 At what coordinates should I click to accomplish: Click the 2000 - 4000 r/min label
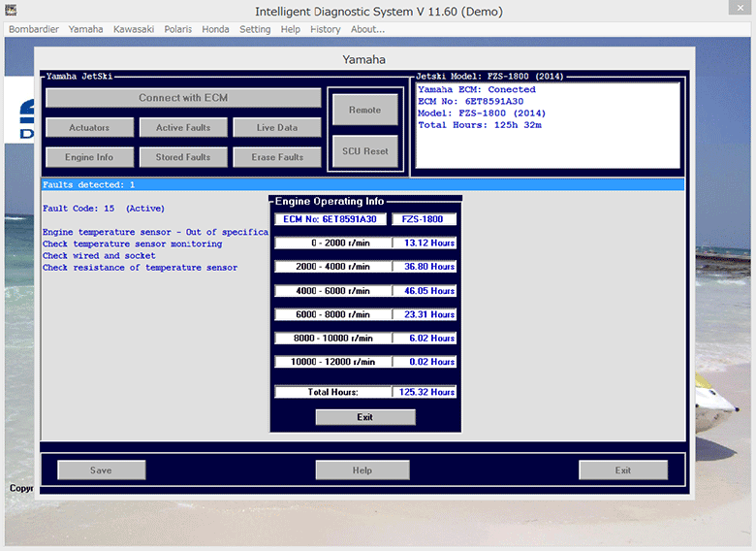pos(333,267)
